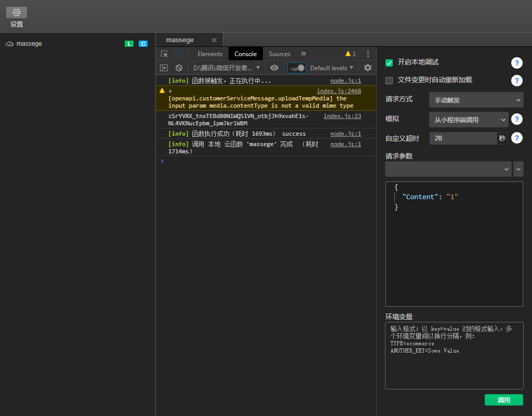Switch to the Sources tab

(280, 54)
